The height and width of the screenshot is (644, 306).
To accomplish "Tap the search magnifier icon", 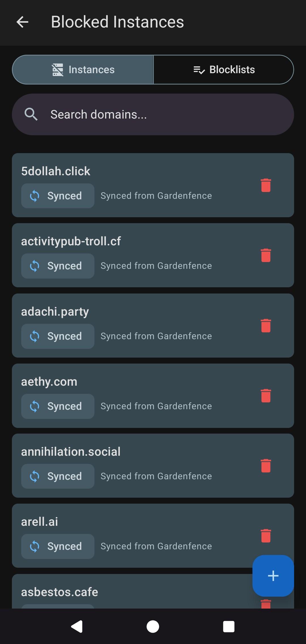I will tap(31, 115).
